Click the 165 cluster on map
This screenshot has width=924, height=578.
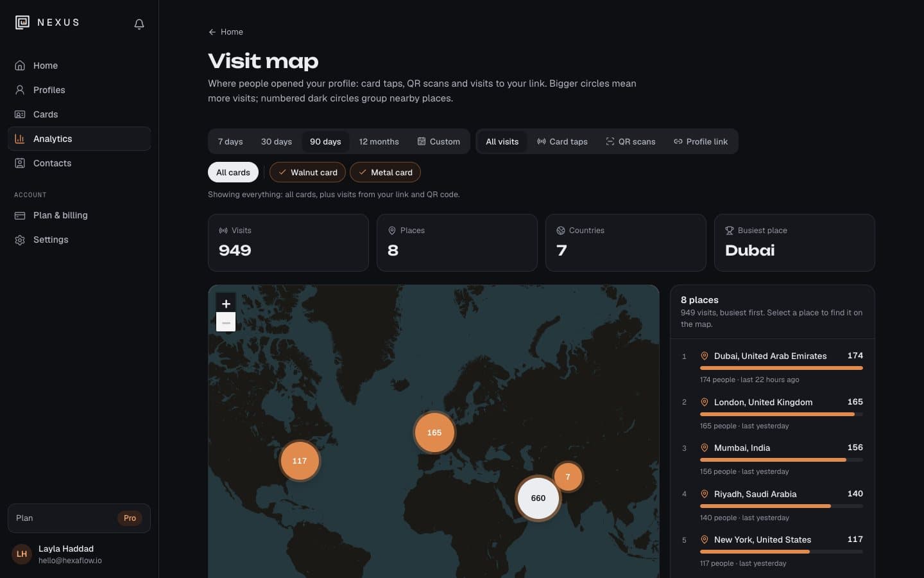(434, 432)
